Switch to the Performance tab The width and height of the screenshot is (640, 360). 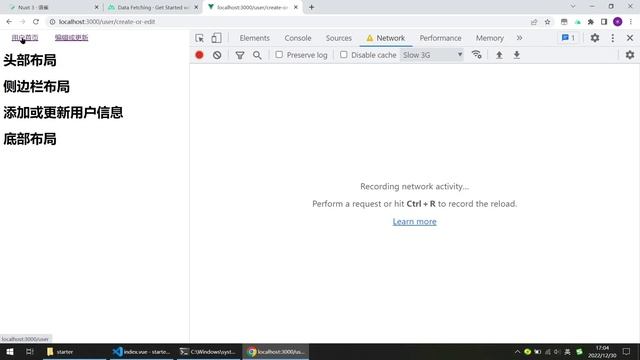coord(440,38)
